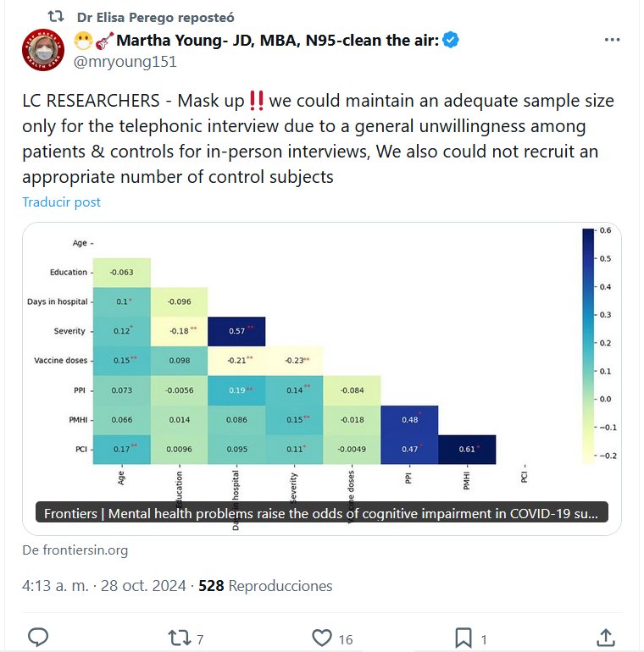The image size is (644, 652).
Task: Click the post text body
Action: tap(318, 139)
